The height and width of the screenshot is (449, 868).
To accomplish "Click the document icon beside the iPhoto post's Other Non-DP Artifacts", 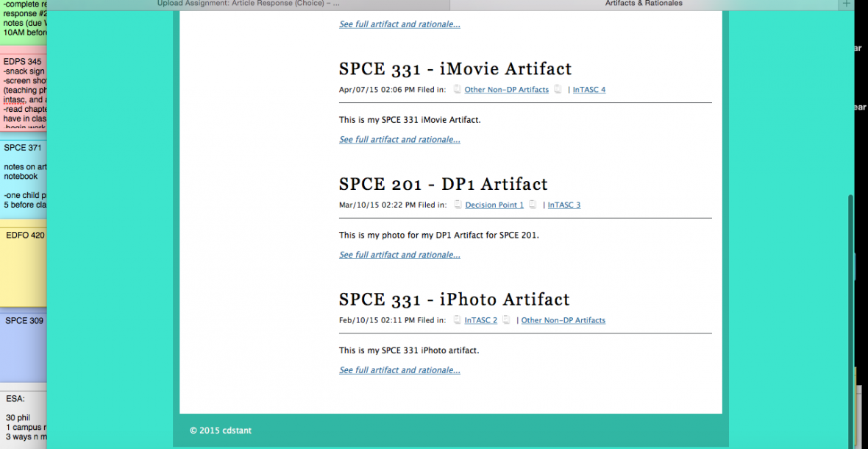I will [507, 321].
